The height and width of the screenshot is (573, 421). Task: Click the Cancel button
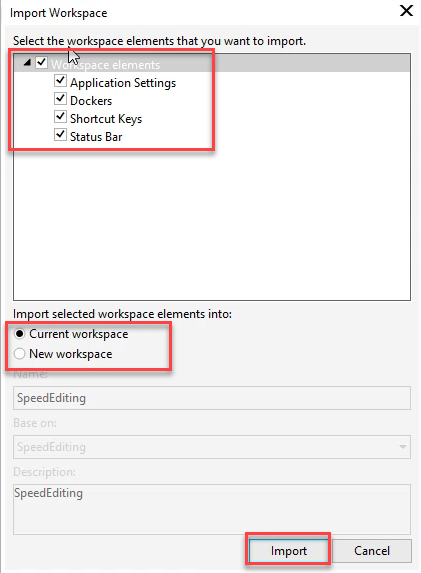(372, 551)
